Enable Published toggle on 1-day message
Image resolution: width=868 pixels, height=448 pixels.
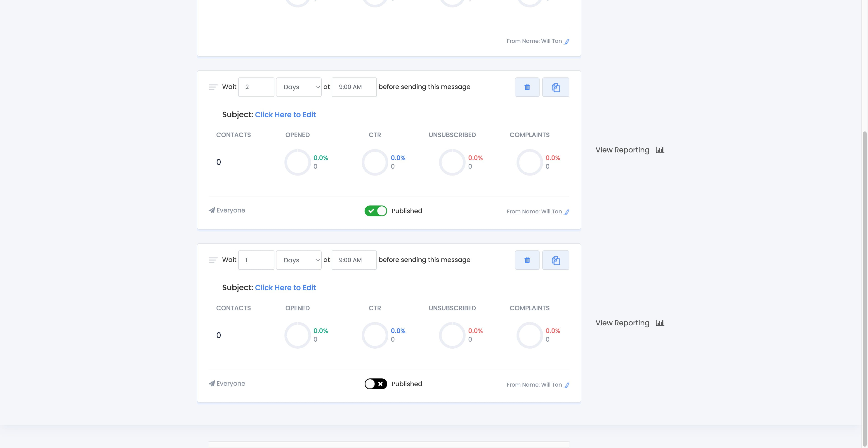tap(375, 384)
